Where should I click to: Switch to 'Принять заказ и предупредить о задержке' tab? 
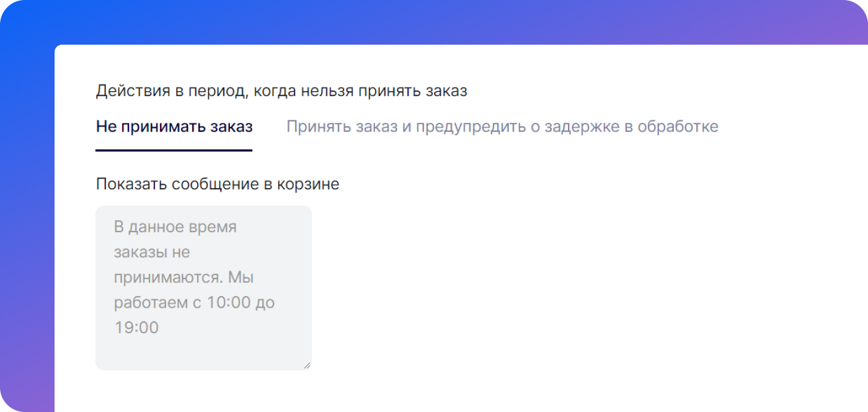point(502,127)
